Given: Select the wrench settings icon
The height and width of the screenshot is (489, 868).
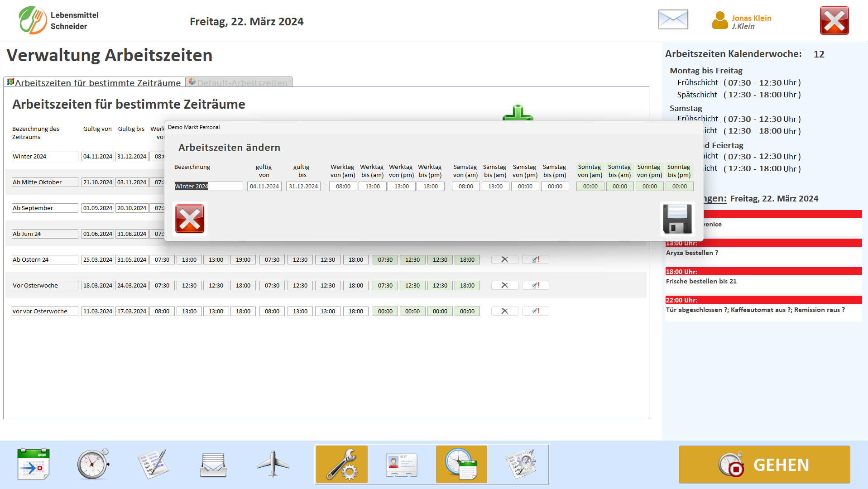Looking at the screenshot, I should (341, 464).
